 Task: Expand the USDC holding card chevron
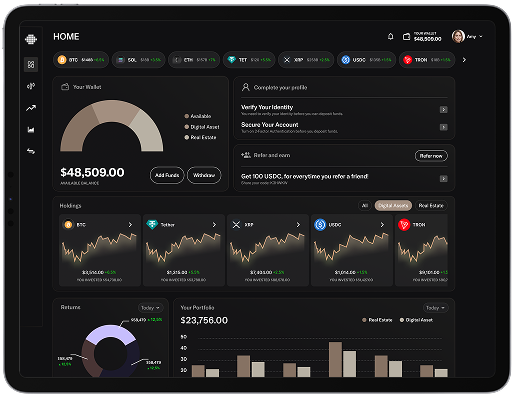click(x=382, y=225)
